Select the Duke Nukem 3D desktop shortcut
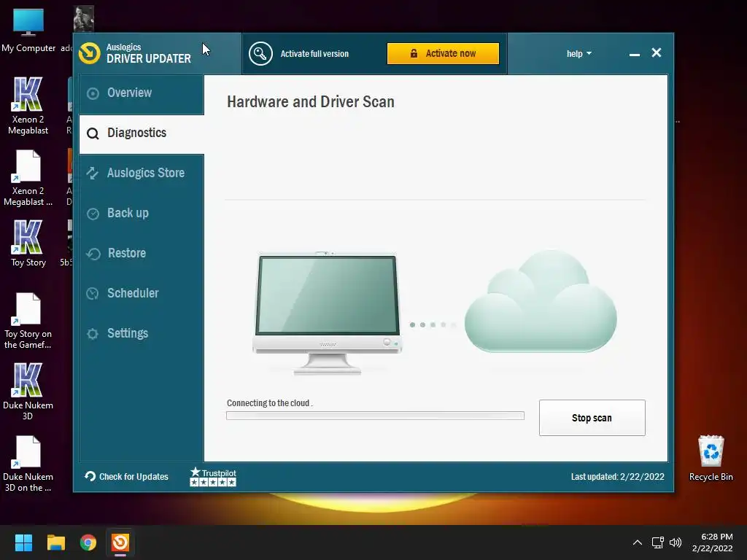The width and height of the screenshot is (747, 560). click(x=28, y=392)
